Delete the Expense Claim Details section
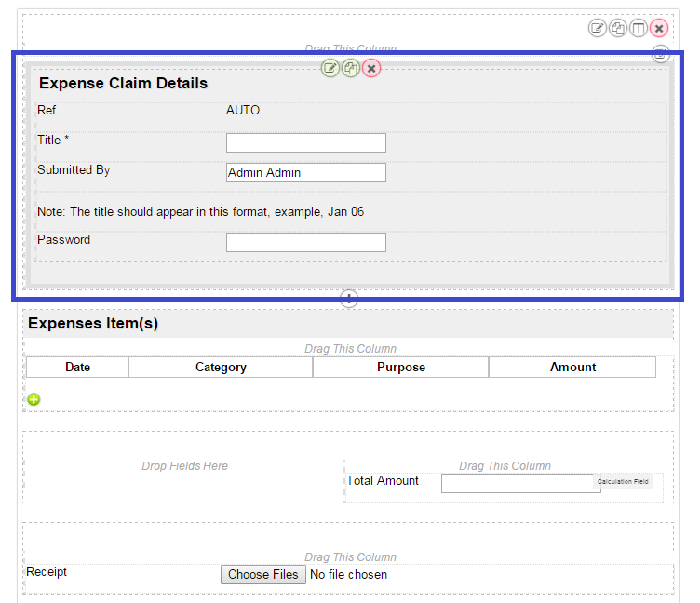Viewport: 700px width, 603px height. [371, 68]
